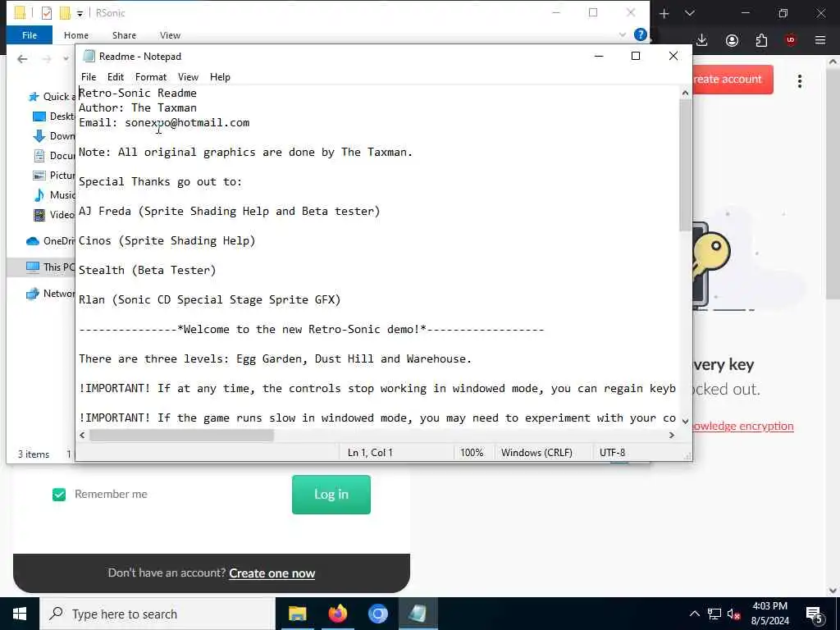Click the Notepad scroll up arrow
Image resolution: width=840 pixels, height=630 pixels.
[x=685, y=94]
